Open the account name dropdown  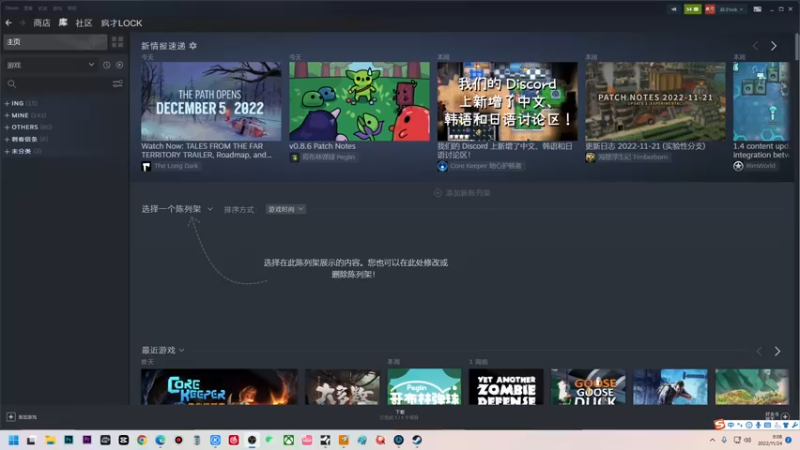click(732, 9)
